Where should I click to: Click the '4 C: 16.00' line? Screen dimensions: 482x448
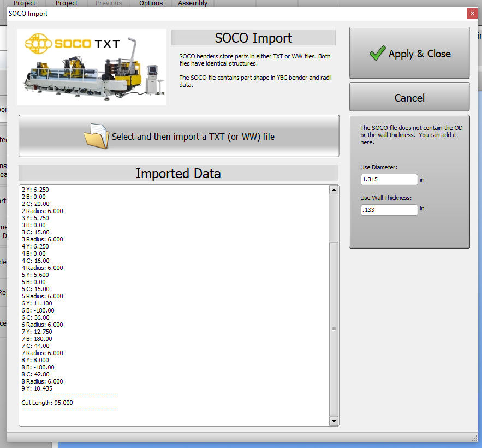tap(35, 261)
